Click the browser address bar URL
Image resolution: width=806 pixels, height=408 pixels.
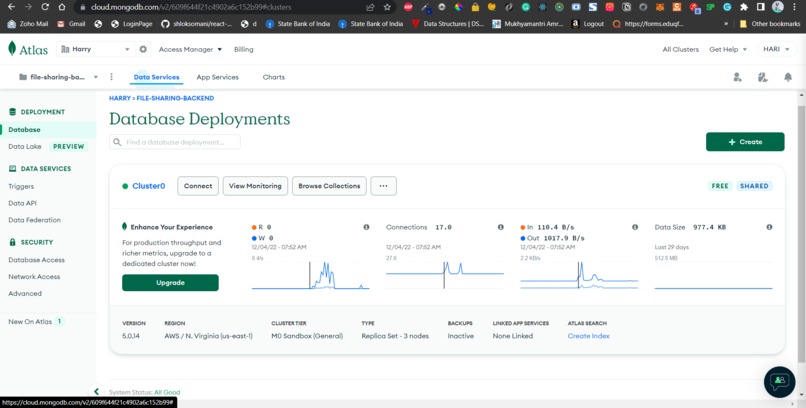click(191, 7)
